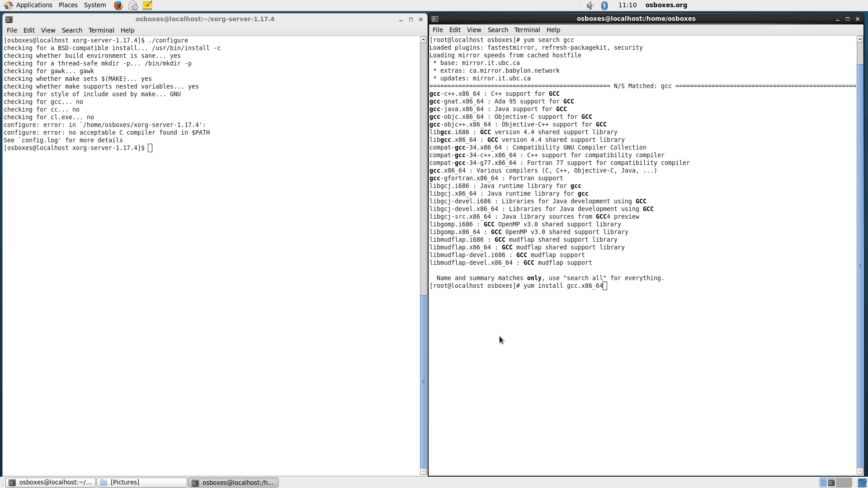Click right terminal scrollbar up arrow
The width and height of the screenshot is (868, 488).
coord(860,39)
